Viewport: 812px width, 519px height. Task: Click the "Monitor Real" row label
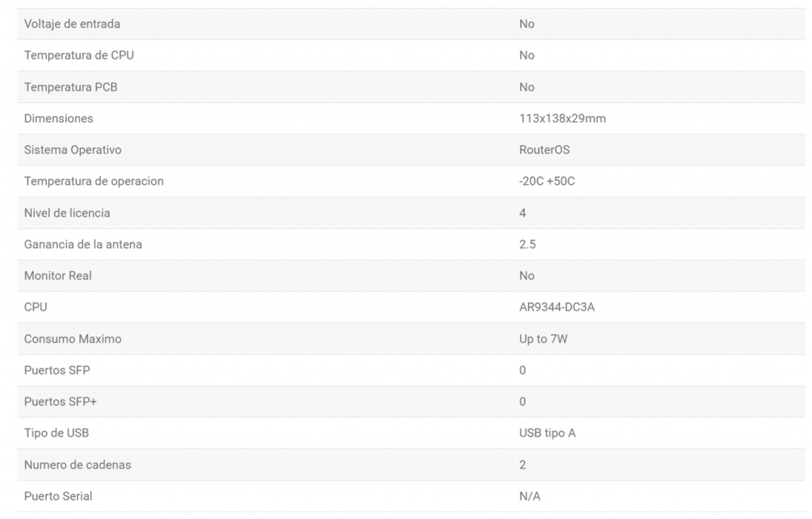click(x=58, y=275)
